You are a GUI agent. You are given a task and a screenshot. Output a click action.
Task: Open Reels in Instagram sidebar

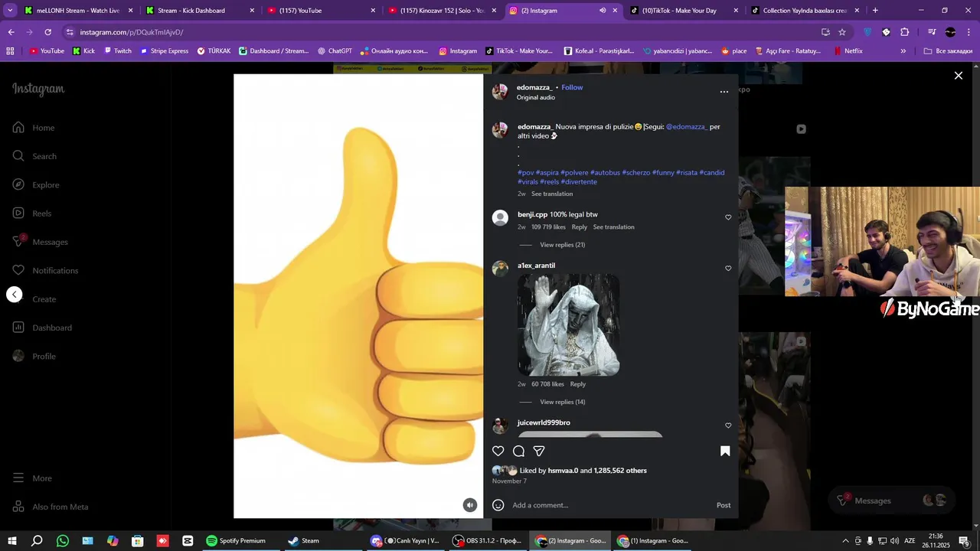click(x=32, y=214)
